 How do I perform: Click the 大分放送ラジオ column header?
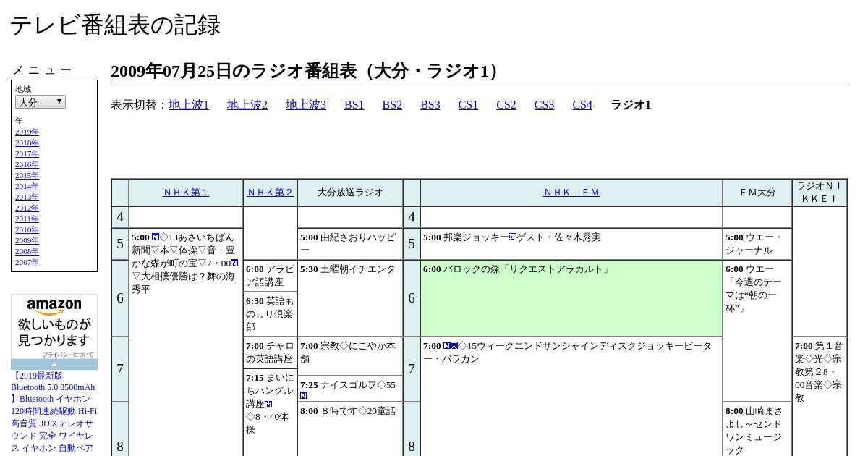click(x=350, y=193)
